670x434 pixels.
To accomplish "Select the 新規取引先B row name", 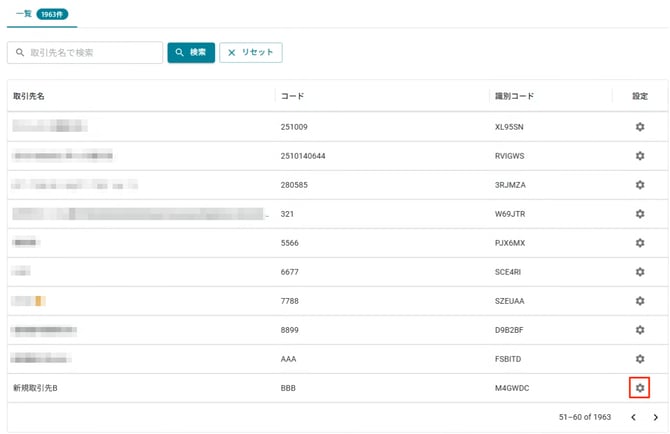I will tap(36, 387).
